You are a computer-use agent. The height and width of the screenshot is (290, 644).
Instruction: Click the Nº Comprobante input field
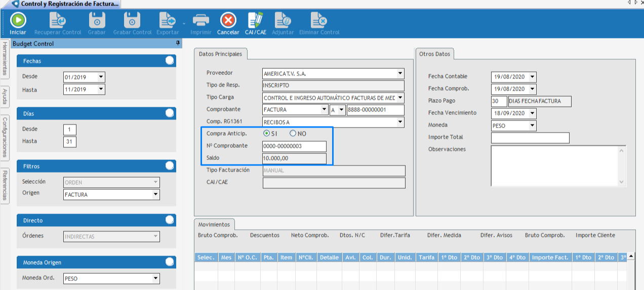tap(294, 146)
